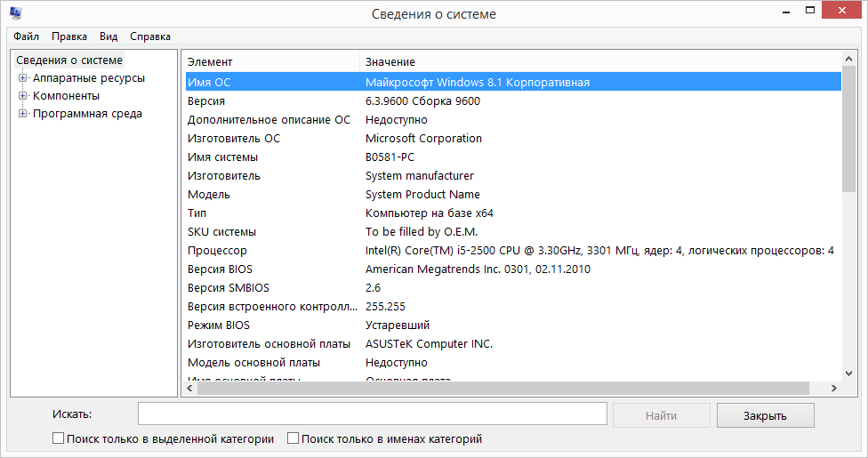Click the Закрыть button

tap(765, 415)
